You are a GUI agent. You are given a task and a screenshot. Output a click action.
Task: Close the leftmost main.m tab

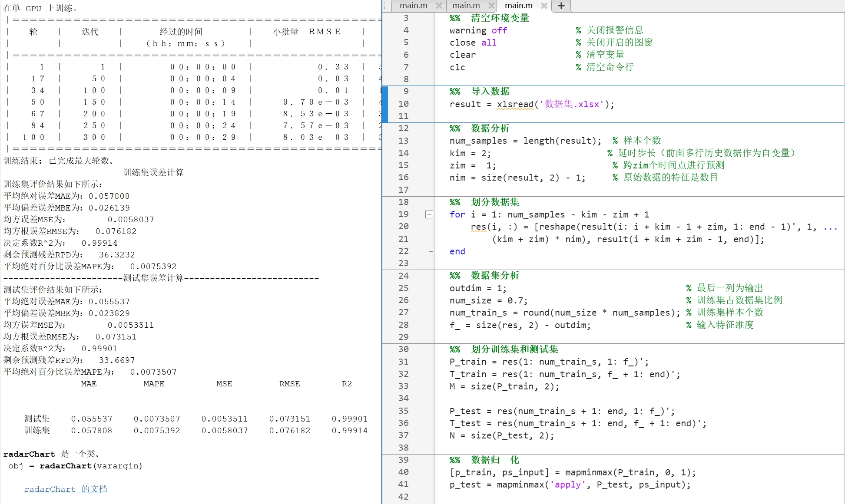439,6
